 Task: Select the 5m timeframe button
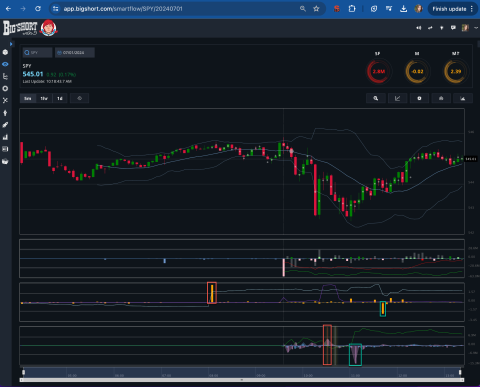coord(28,98)
